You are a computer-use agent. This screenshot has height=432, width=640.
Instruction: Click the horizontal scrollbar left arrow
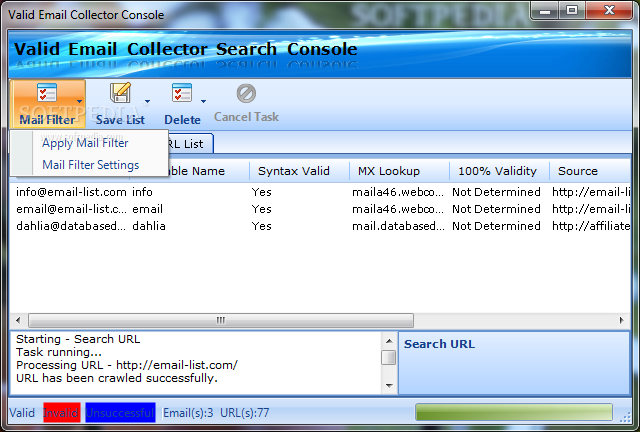pos(18,320)
